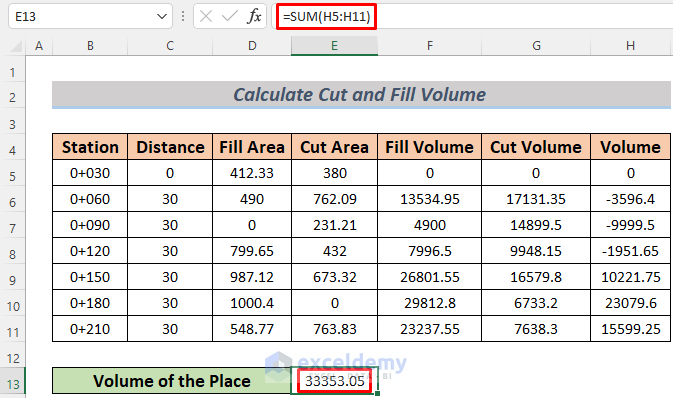Click cut area value 762.09
Viewport: 673px width, 398px height.
tap(334, 199)
